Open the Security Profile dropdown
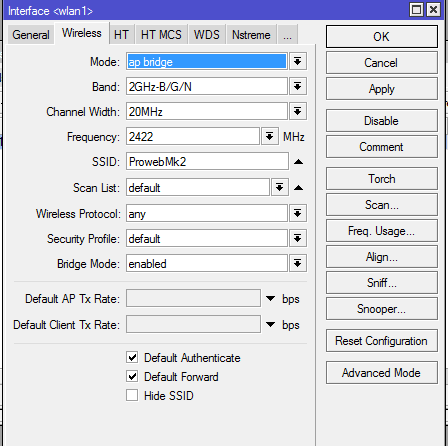 click(298, 238)
